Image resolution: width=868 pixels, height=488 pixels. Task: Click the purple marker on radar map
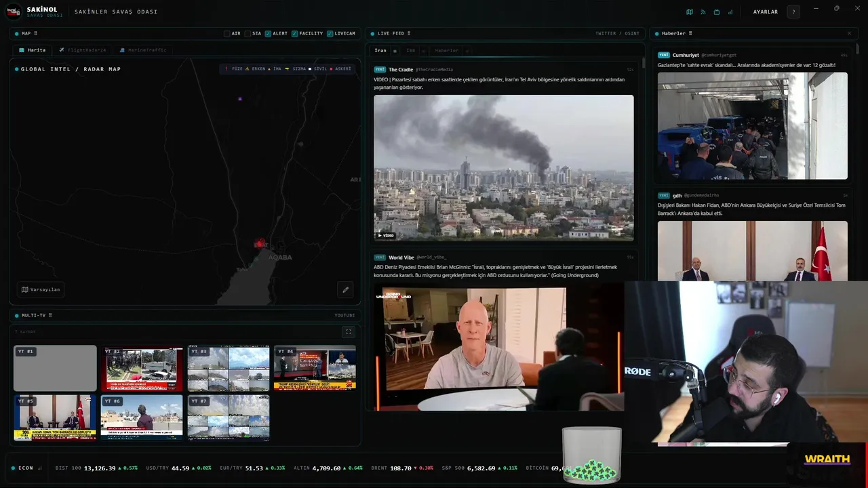[x=240, y=99]
